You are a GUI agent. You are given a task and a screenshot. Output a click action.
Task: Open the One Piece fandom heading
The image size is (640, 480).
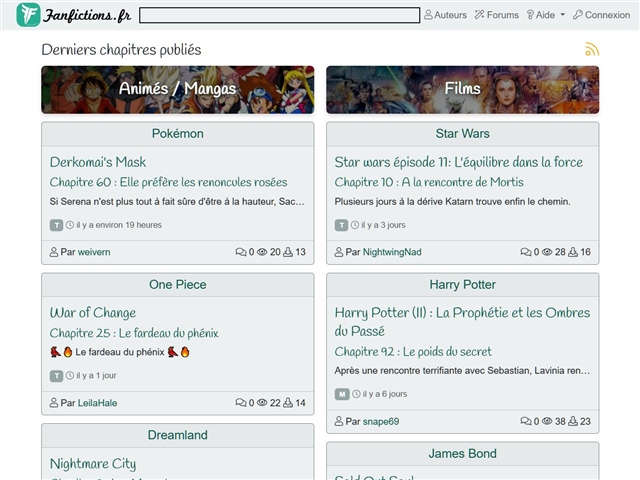coord(178,284)
